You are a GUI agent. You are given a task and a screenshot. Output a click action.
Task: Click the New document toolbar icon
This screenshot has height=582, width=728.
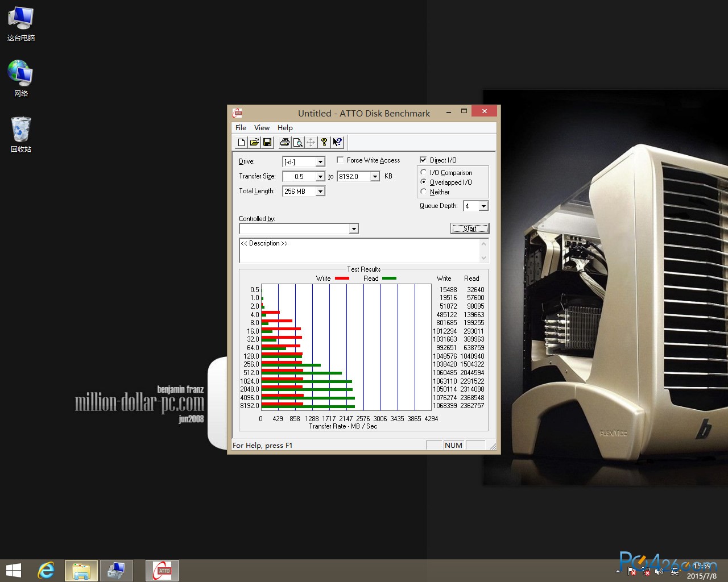coord(241,143)
